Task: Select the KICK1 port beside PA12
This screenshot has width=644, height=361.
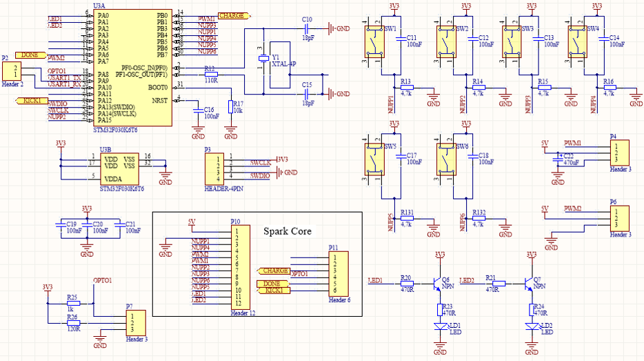Action: 30,101
